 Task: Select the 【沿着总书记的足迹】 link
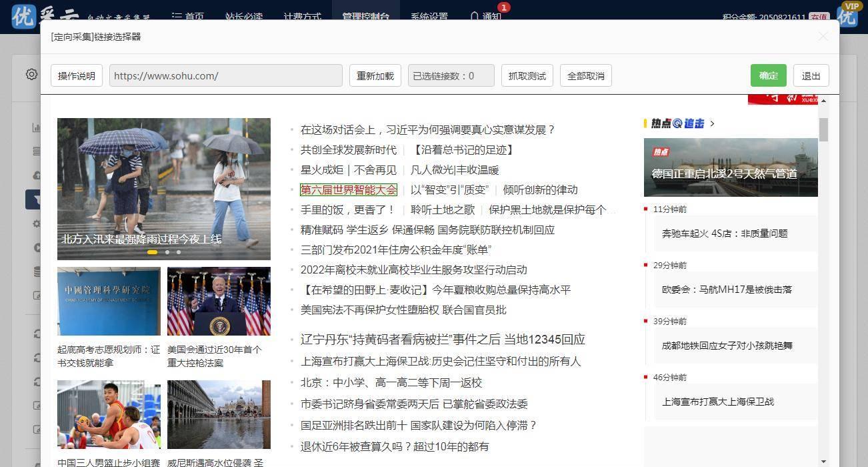(x=464, y=149)
